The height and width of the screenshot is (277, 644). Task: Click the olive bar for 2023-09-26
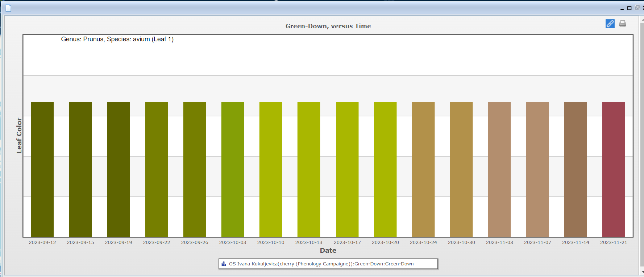(195, 169)
